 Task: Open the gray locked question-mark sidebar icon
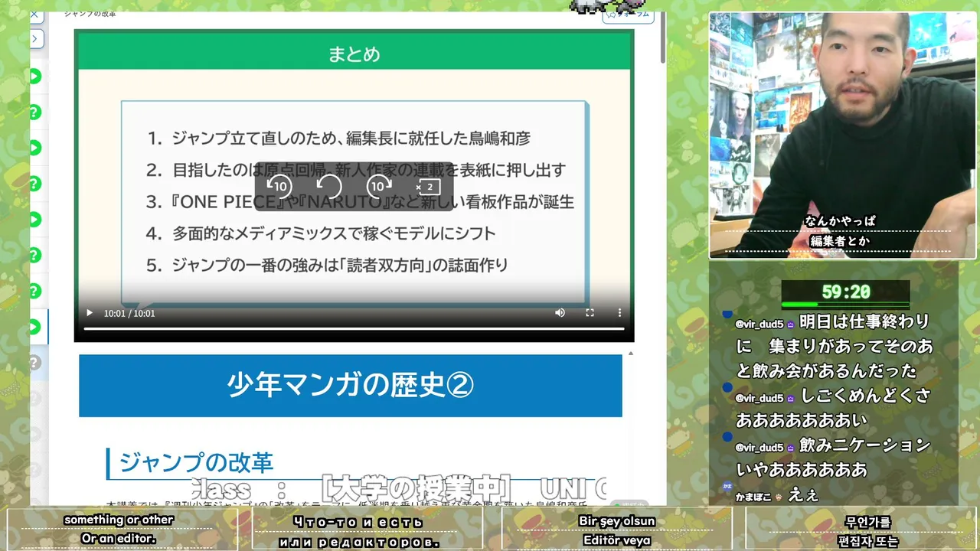[34, 363]
